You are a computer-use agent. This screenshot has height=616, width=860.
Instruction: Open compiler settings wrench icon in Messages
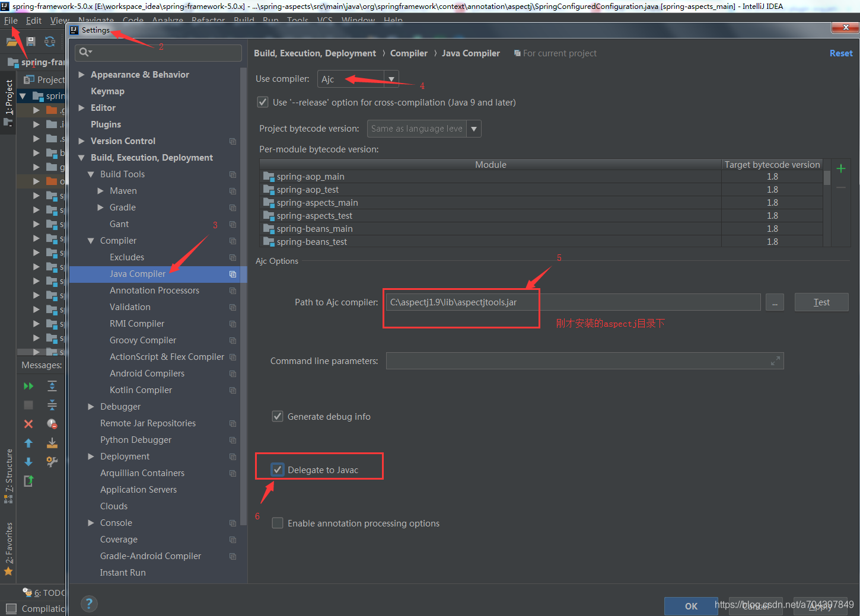coord(52,462)
